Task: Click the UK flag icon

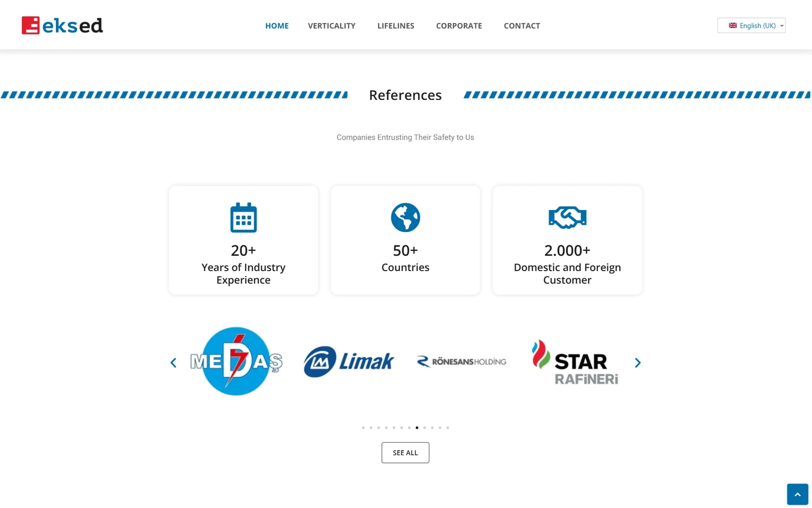Action: point(732,25)
